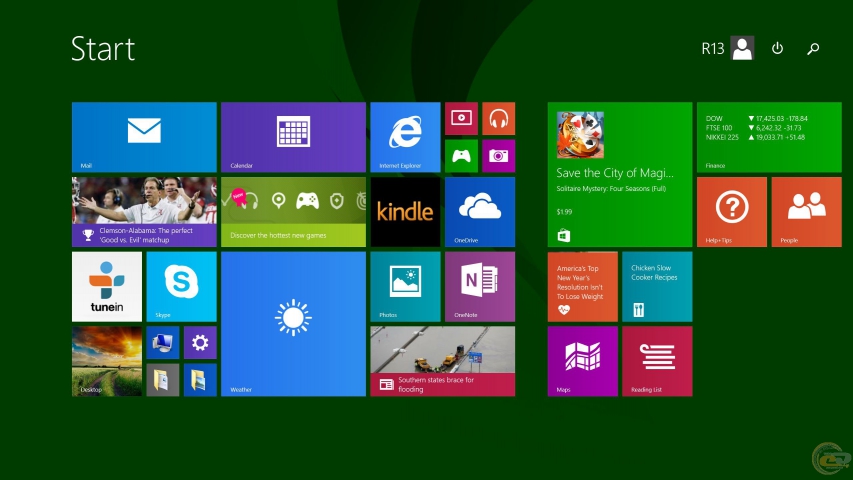
Task: Open the Camera tile
Action: point(498,156)
